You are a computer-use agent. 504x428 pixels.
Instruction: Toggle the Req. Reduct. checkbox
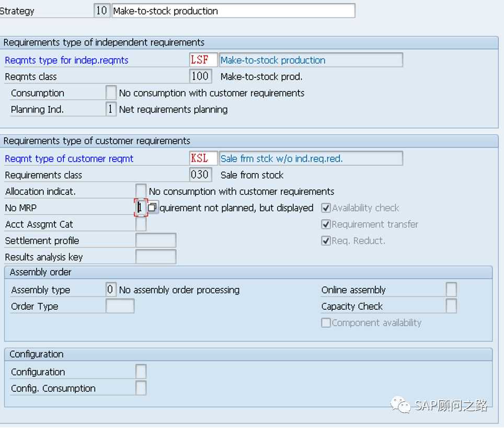coord(326,241)
